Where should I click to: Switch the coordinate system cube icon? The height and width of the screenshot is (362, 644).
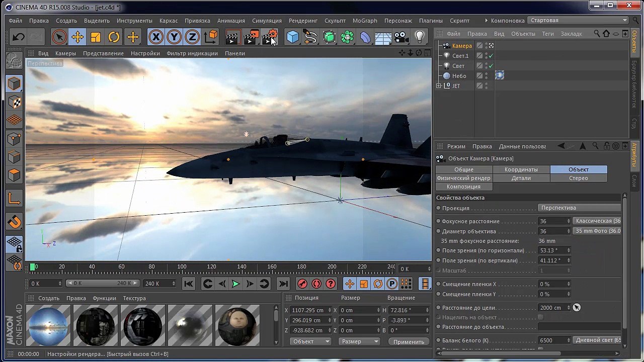(211, 37)
